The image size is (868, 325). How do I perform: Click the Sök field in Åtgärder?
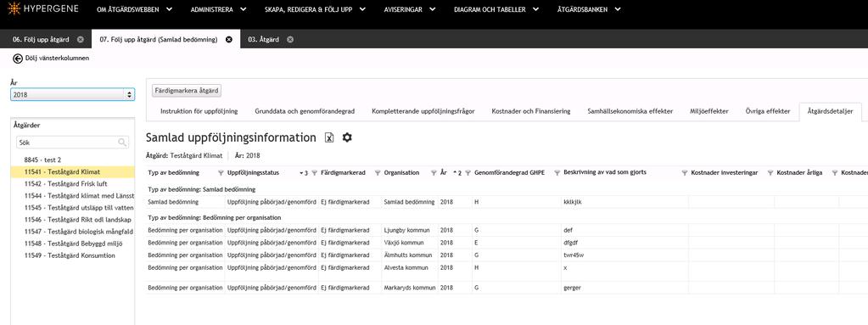72,143
